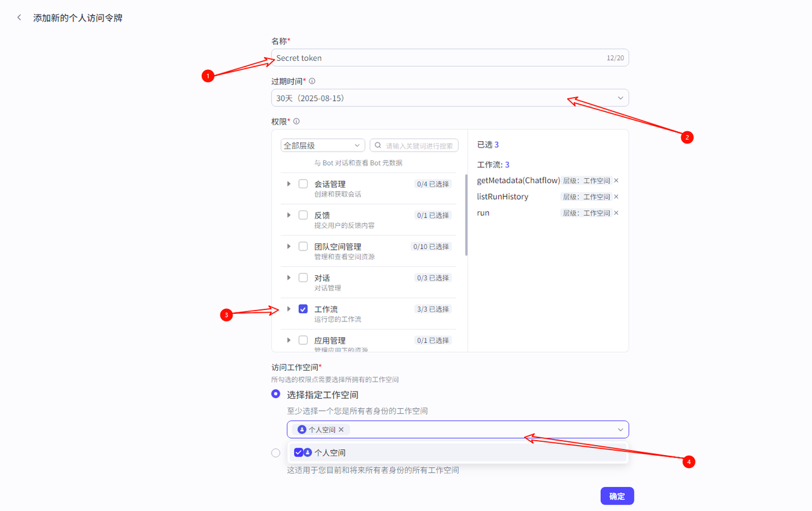Image resolution: width=812 pixels, height=511 pixels.
Task: Click the search icon in the permissions search box
Action: tap(378, 145)
